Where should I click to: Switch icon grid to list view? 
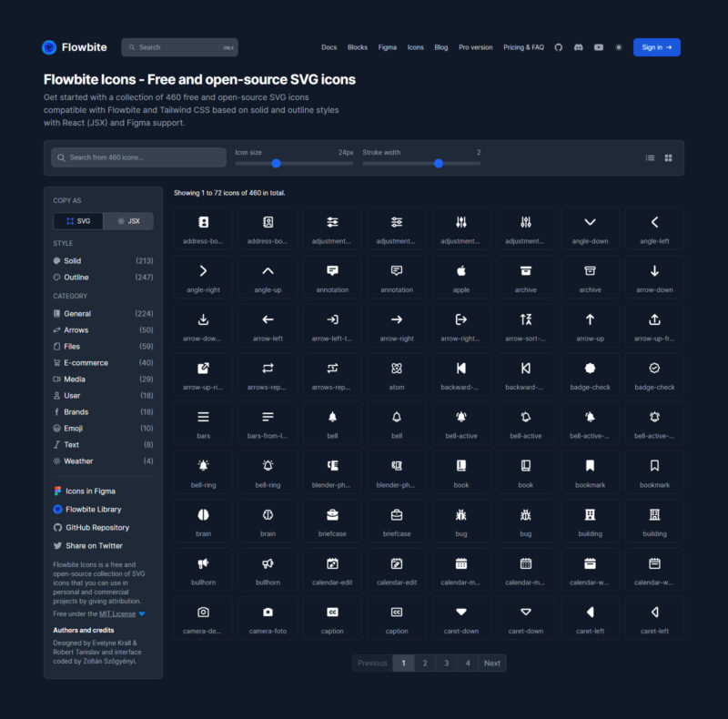pyautogui.click(x=649, y=157)
